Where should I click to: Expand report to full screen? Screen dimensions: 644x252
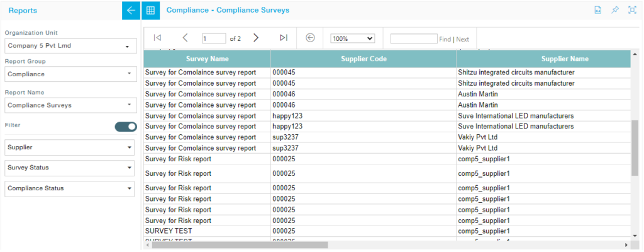[x=632, y=11]
